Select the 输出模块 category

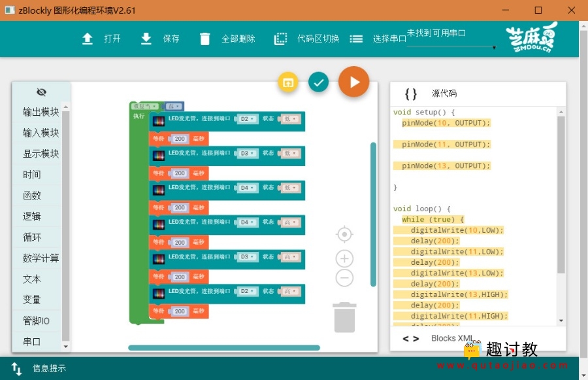(41, 112)
